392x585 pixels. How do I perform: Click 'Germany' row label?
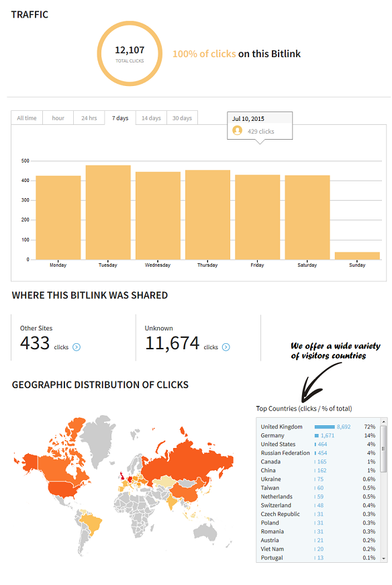[273, 435]
